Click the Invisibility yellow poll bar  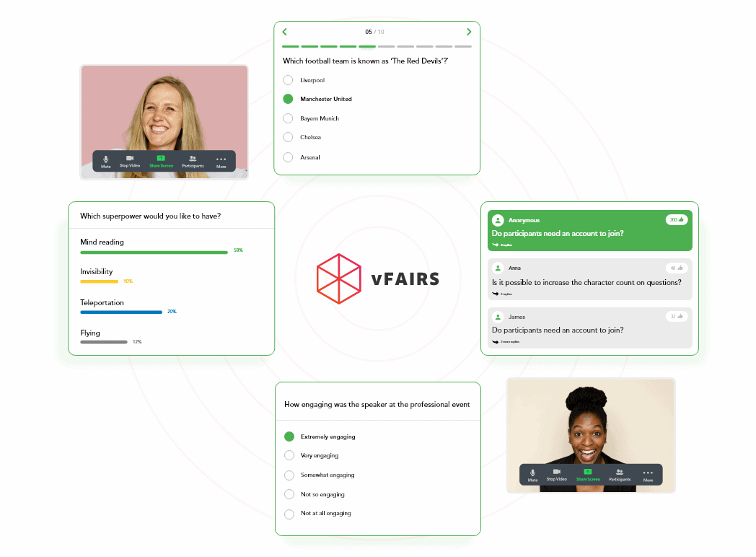[99, 281]
